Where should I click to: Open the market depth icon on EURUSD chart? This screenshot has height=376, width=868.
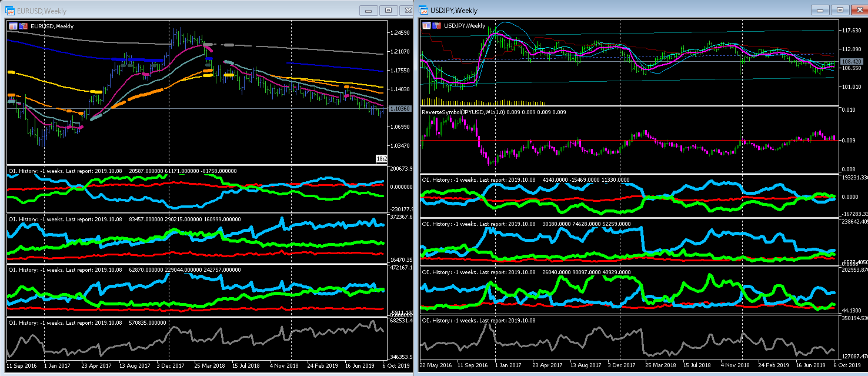click(13, 26)
